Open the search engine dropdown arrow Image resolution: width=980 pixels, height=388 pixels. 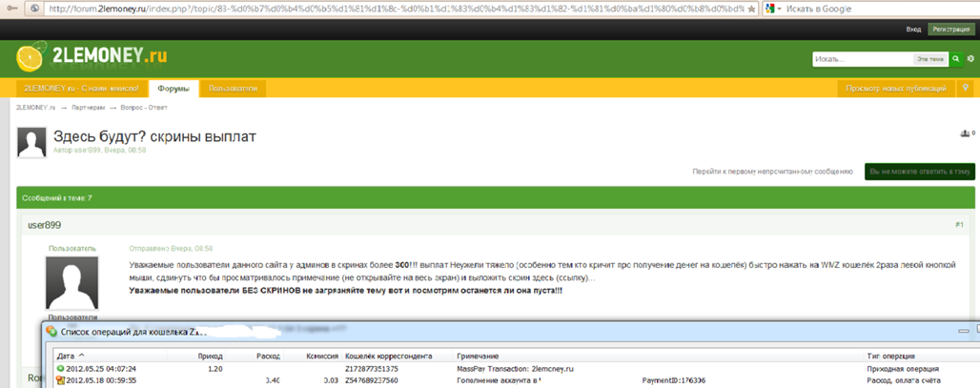(x=780, y=10)
